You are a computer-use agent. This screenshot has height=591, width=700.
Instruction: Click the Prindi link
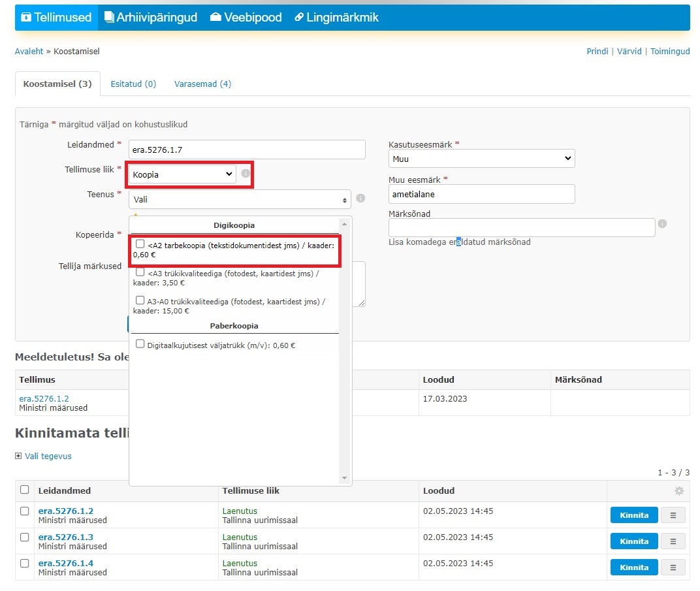pos(597,51)
